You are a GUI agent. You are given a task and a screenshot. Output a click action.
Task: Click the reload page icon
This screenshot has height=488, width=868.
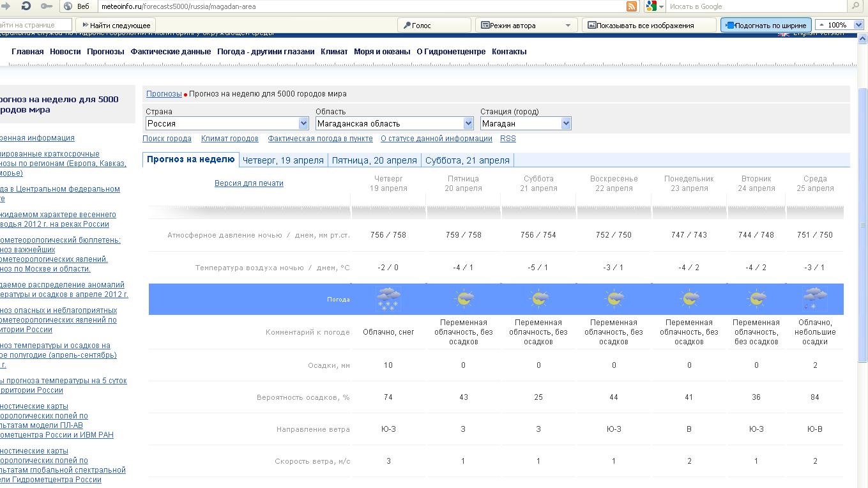pyautogui.click(x=26, y=6)
